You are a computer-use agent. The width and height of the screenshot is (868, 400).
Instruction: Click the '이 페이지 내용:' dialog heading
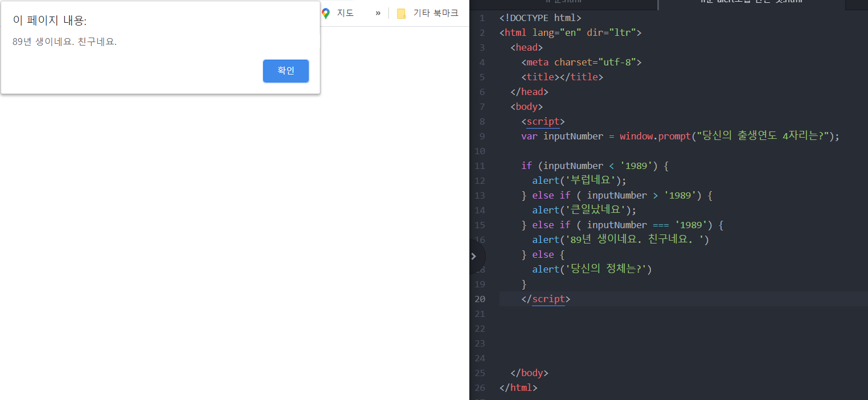(x=50, y=20)
